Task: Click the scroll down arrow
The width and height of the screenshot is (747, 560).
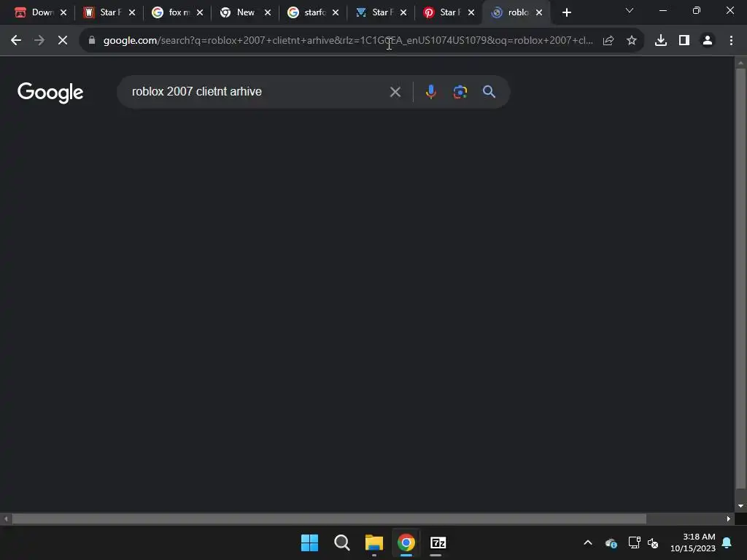Action: pyautogui.click(x=740, y=506)
